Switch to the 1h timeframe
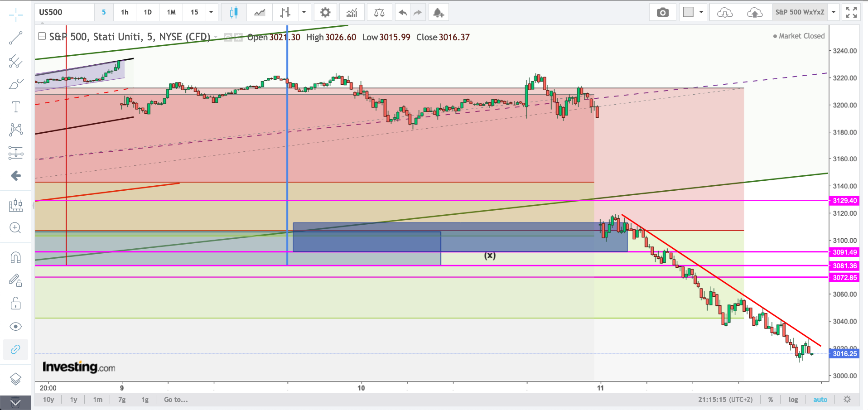 (x=125, y=12)
